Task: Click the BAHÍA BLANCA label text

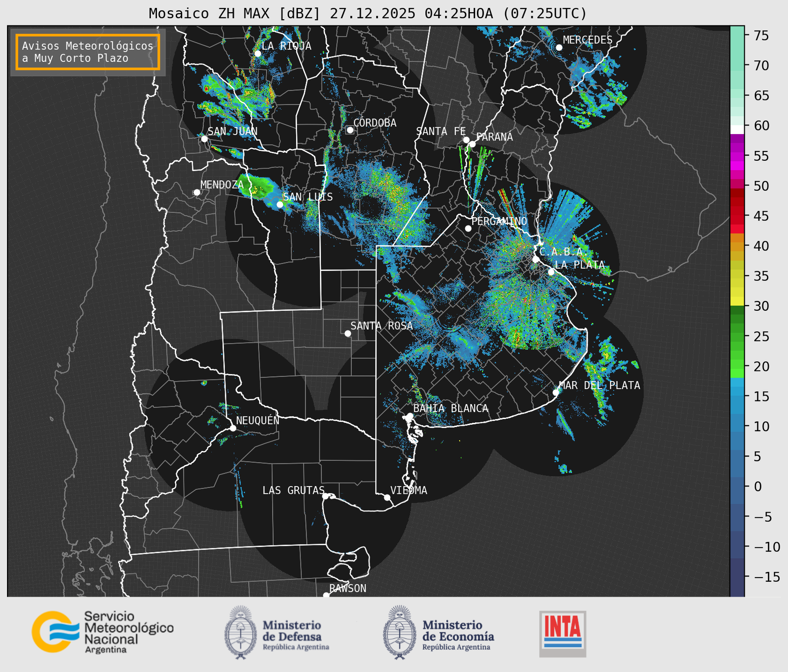Action: coord(451,408)
